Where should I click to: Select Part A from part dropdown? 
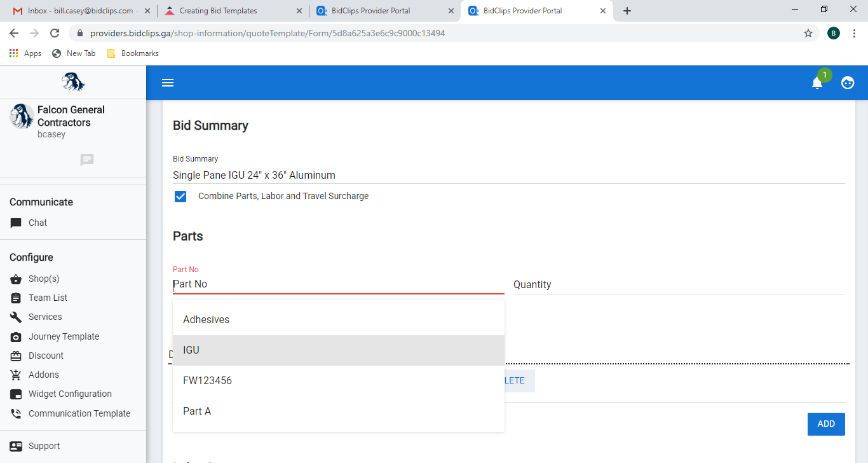tap(339, 411)
